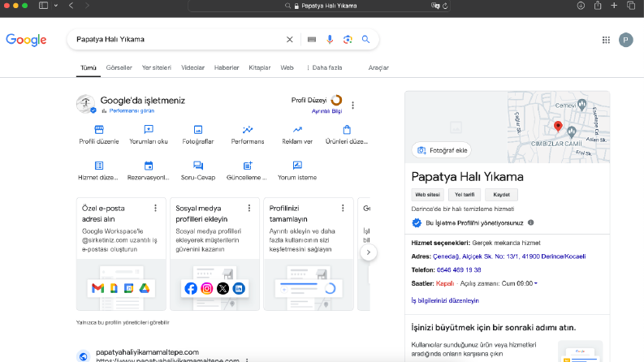Click the Kaydet button
The image size is (644, 362).
coord(502,195)
